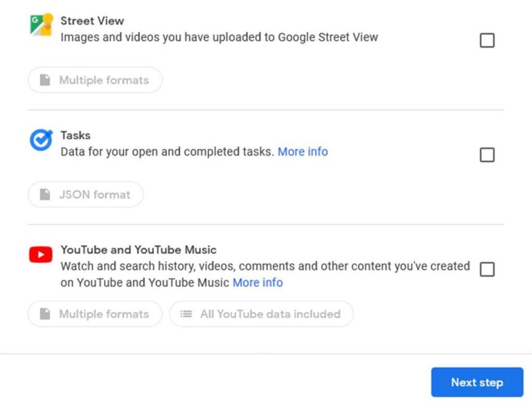This screenshot has width=532, height=404.
Task: Open the JSON format selector for Tasks
Action: click(x=85, y=194)
